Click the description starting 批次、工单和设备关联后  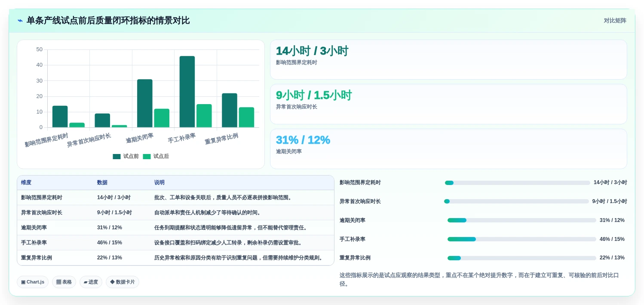pyautogui.click(x=224, y=197)
